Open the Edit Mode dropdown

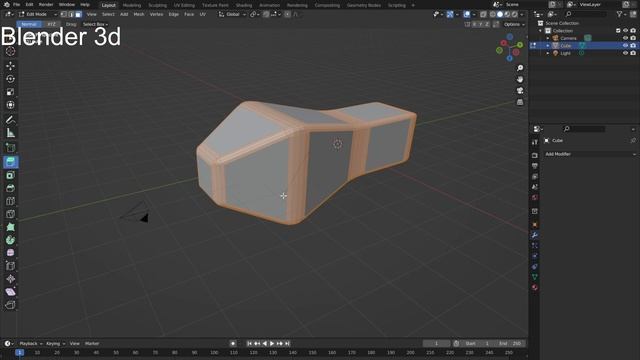click(38, 14)
